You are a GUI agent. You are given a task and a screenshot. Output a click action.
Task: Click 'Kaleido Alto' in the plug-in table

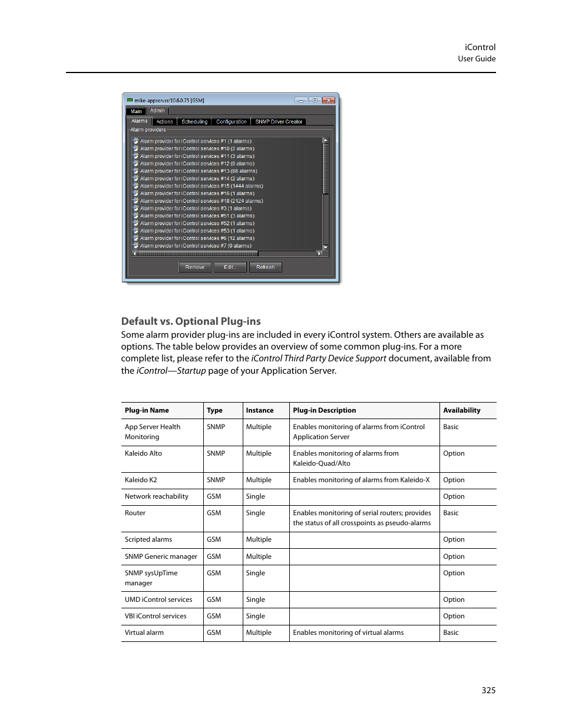click(x=143, y=453)
